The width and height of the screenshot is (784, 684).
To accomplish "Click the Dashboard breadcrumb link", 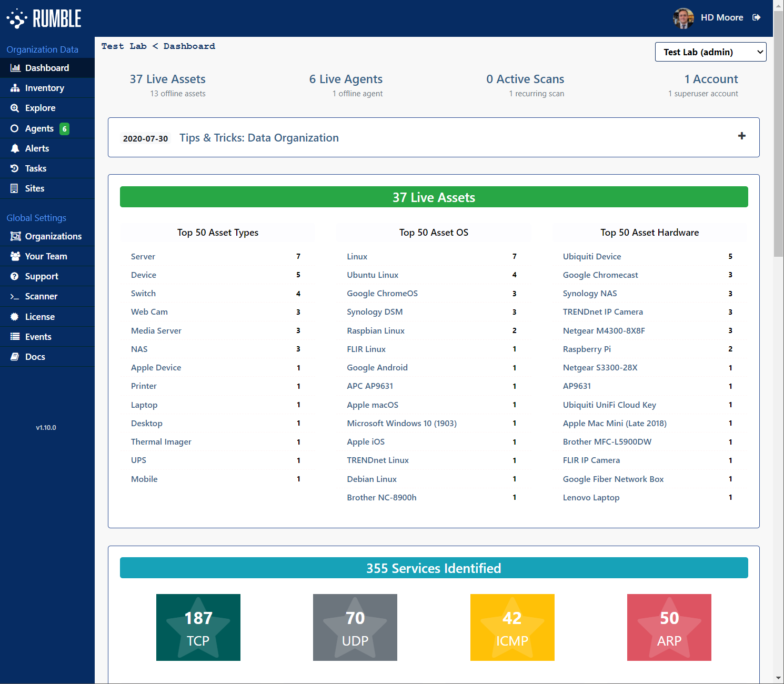I will coord(189,46).
